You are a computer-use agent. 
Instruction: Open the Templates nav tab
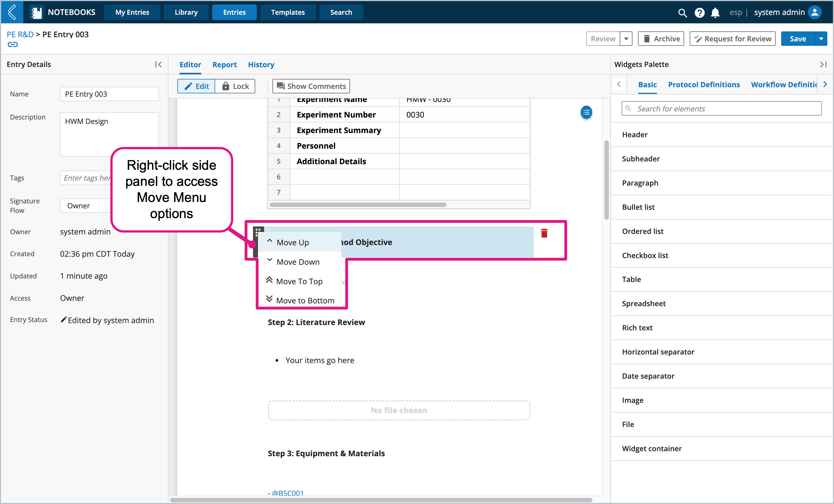pyautogui.click(x=288, y=13)
